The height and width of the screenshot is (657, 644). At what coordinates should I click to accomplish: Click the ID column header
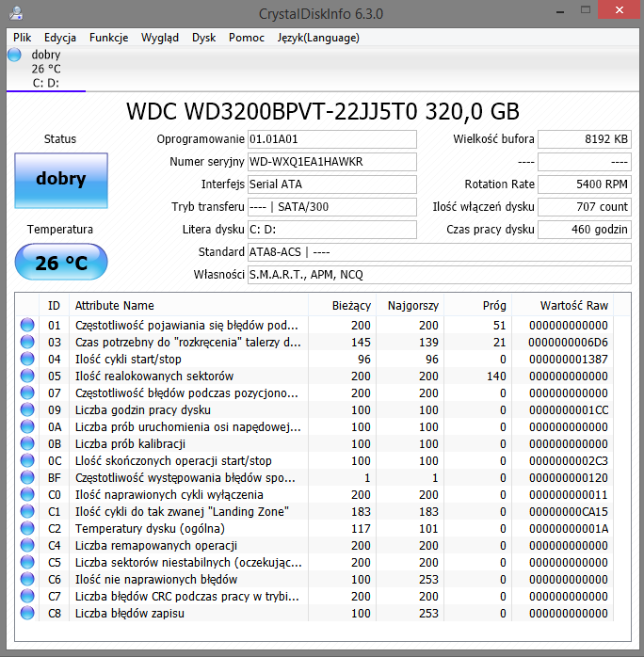click(54, 306)
